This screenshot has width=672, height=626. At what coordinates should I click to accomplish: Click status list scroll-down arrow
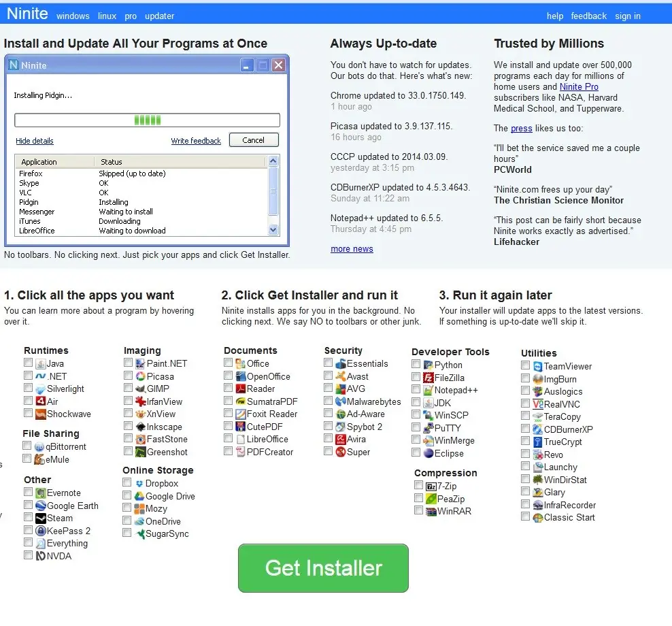[x=273, y=230]
